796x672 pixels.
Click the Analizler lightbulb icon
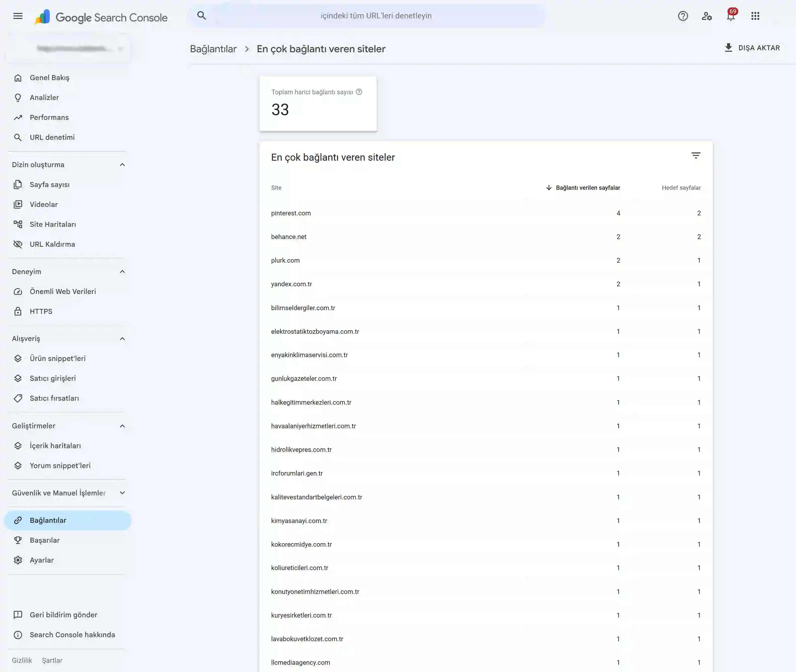coord(18,97)
